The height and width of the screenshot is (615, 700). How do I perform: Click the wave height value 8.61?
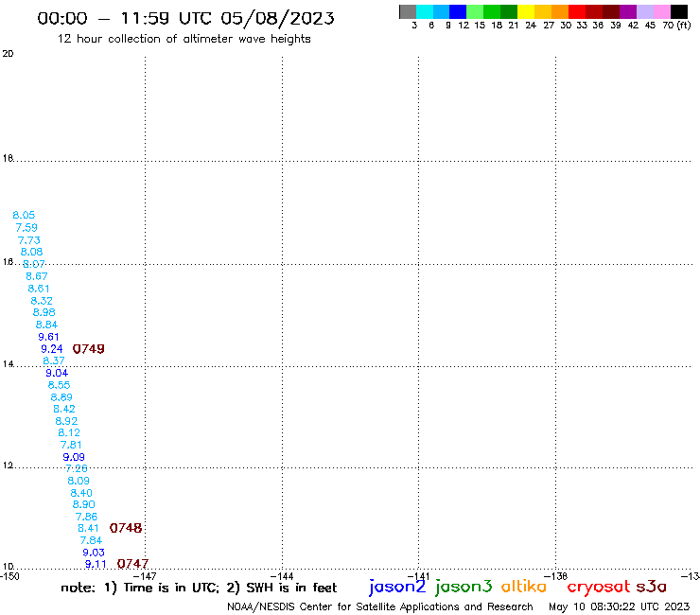coord(39,289)
